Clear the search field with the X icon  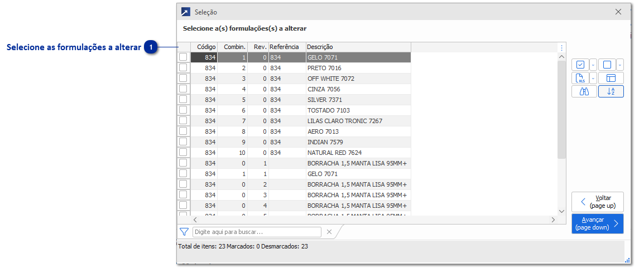coord(329,232)
